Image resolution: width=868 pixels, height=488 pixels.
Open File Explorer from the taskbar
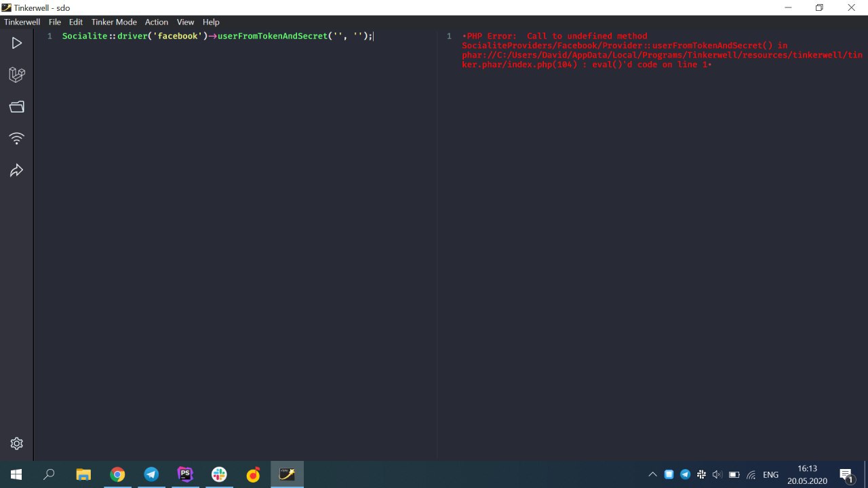click(83, 474)
